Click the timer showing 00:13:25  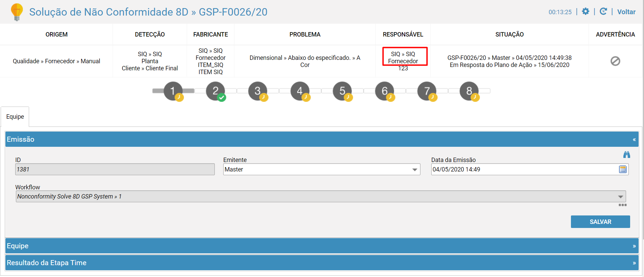coord(560,12)
